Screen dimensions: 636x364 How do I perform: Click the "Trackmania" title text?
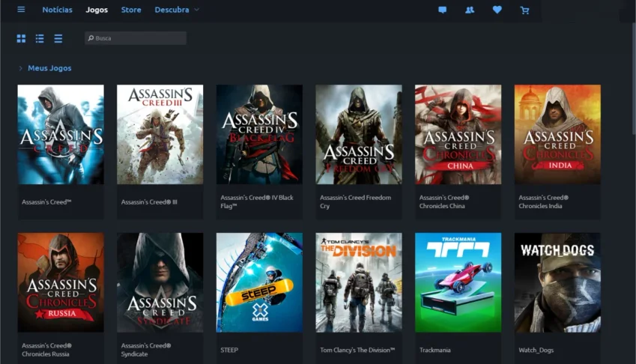coord(434,350)
